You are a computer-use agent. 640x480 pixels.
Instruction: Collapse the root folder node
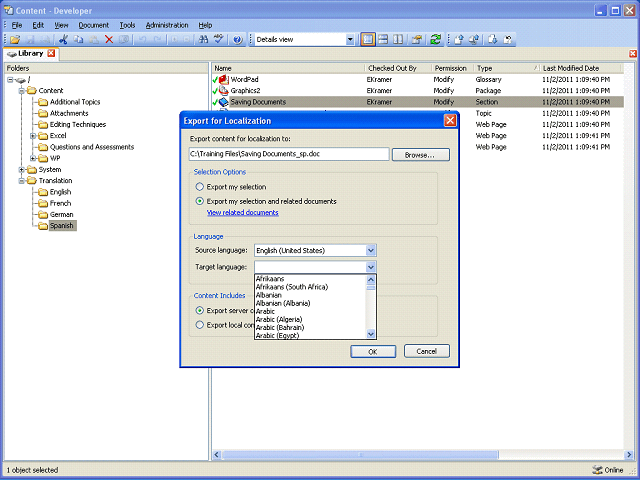click(10, 80)
